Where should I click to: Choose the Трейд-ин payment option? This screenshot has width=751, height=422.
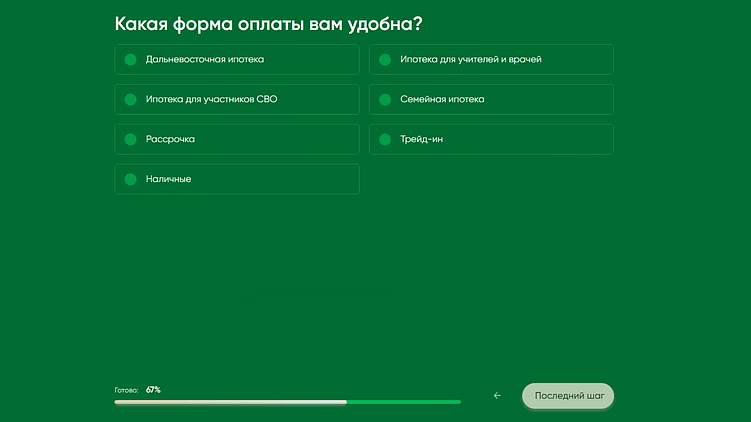[491, 139]
